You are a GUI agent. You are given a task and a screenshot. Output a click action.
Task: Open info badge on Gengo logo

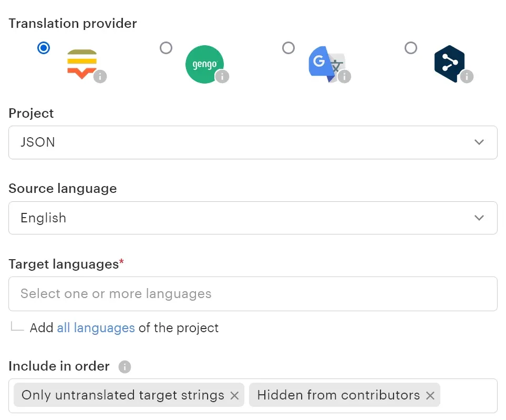click(x=222, y=77)
